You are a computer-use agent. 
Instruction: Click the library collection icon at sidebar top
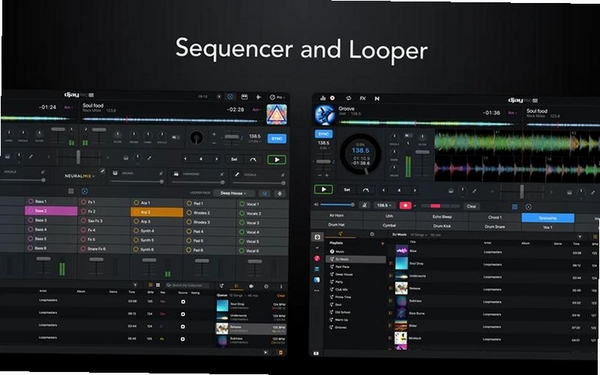(x=317, y=237)
